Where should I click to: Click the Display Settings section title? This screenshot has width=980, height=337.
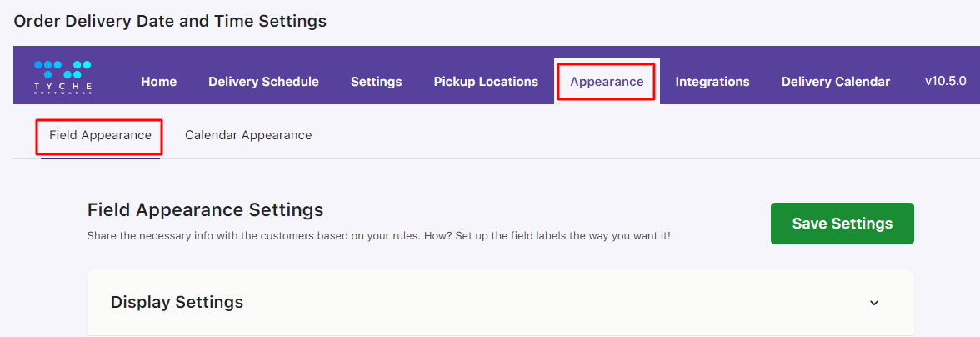point(177,302)
